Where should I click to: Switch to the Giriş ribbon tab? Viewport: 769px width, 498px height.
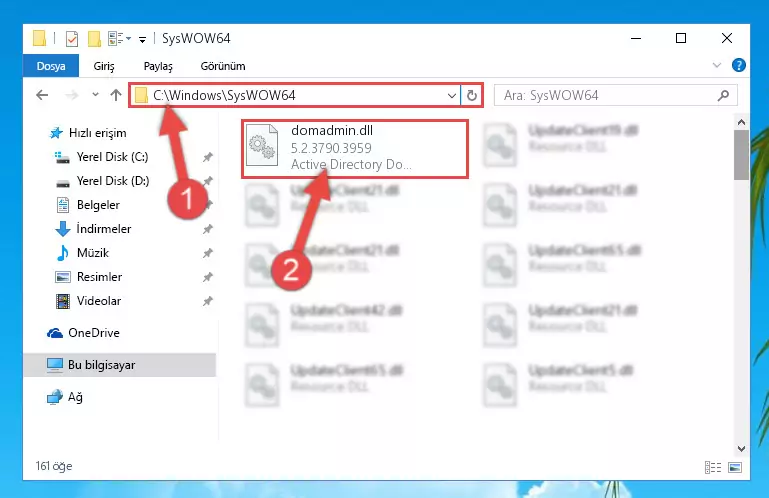(x=103, y=66)
